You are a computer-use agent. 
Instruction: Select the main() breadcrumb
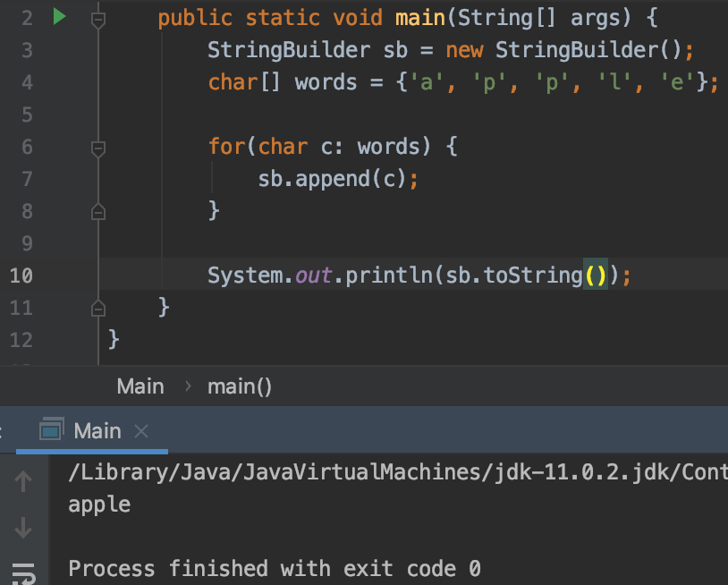click(239, 386)
